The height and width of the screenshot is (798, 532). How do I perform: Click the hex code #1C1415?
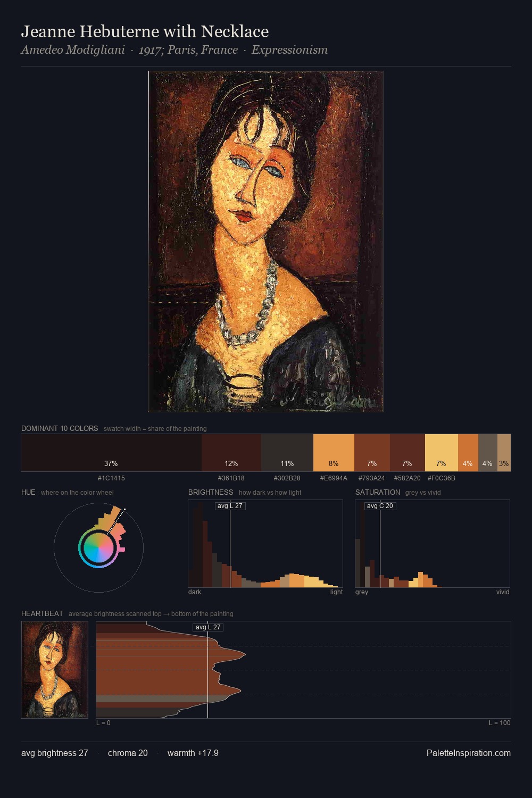click(x=111, y=478)
